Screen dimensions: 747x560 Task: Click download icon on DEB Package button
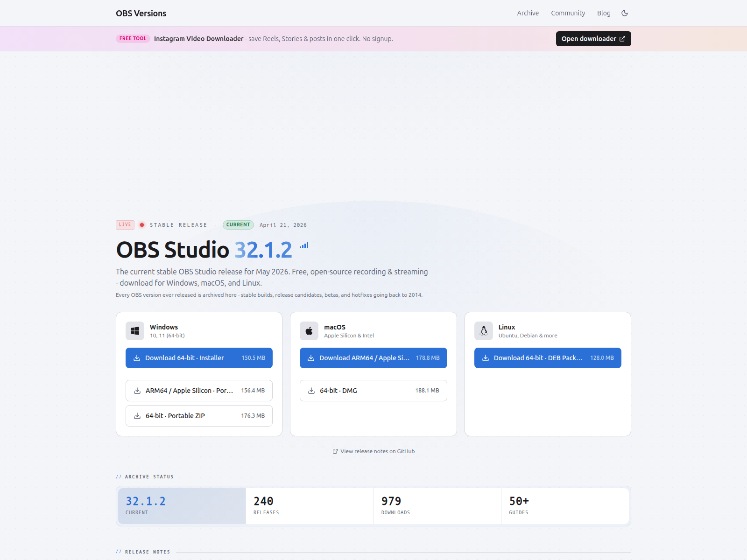[x=486, y=358]
